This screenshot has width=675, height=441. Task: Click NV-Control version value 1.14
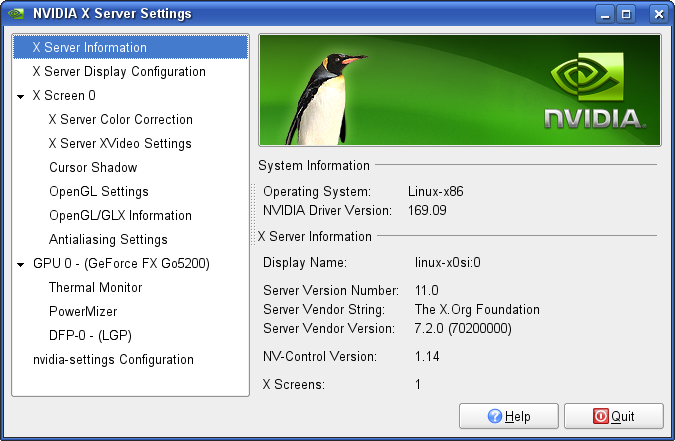tap(427, 357)
